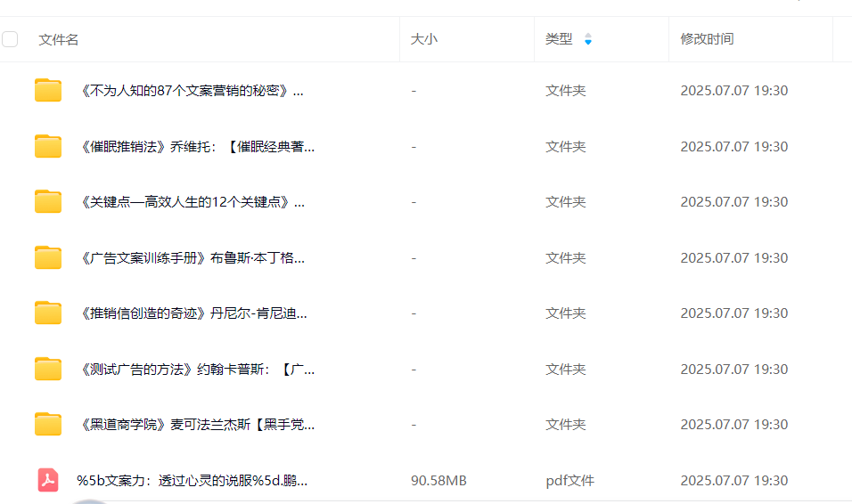852x504 pixels.
Task: Open 《黑道商学院》麦可法兰杰斯 folder name
Action: 197,425
